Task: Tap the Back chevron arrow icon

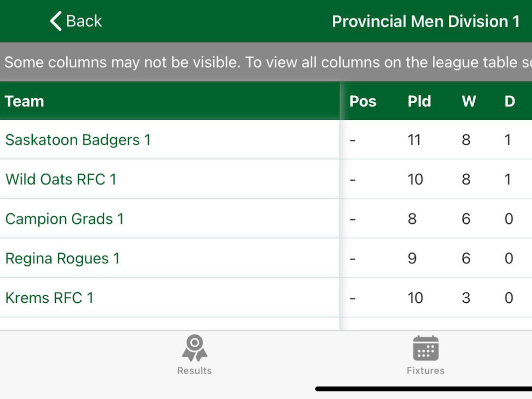Action: [x=56, y=21]
